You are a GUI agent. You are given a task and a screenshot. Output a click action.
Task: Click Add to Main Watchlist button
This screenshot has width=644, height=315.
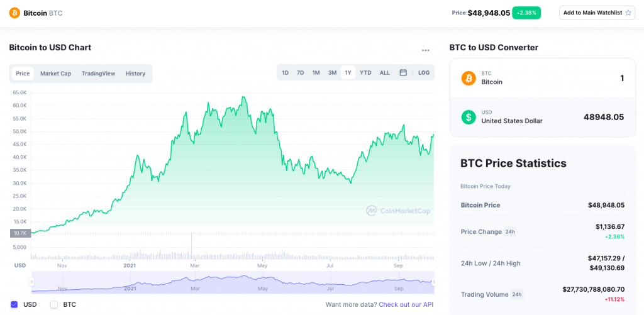[597, 13]
